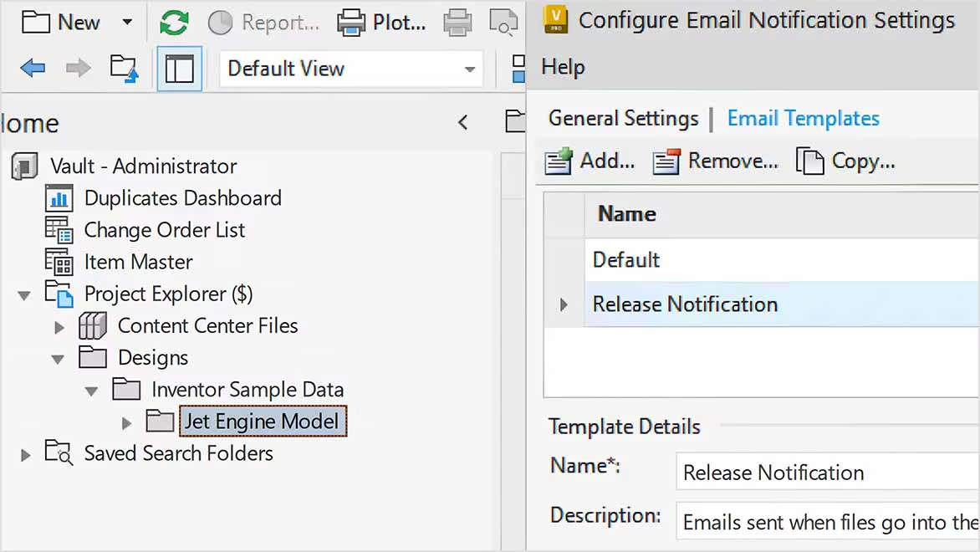Click the Plot printer icon
Viewport: 980px width, 552px height.
click(x=351, y=23)
